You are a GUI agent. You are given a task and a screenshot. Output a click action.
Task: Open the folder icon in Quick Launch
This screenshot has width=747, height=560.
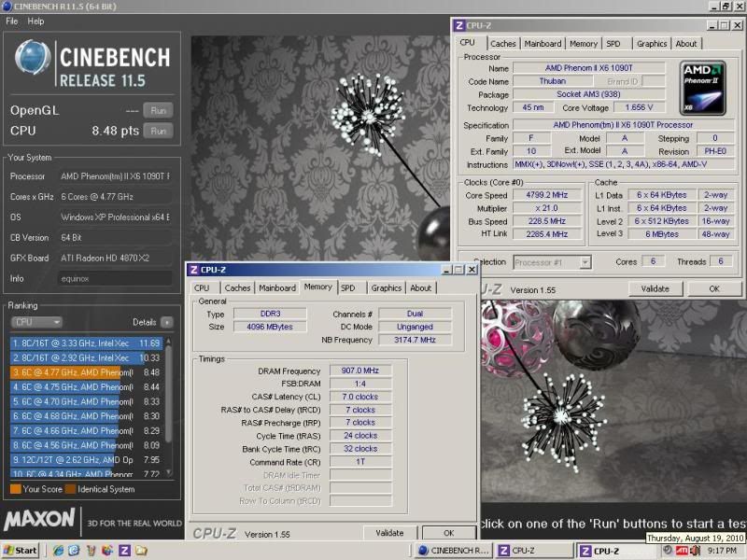coord(141,551)
